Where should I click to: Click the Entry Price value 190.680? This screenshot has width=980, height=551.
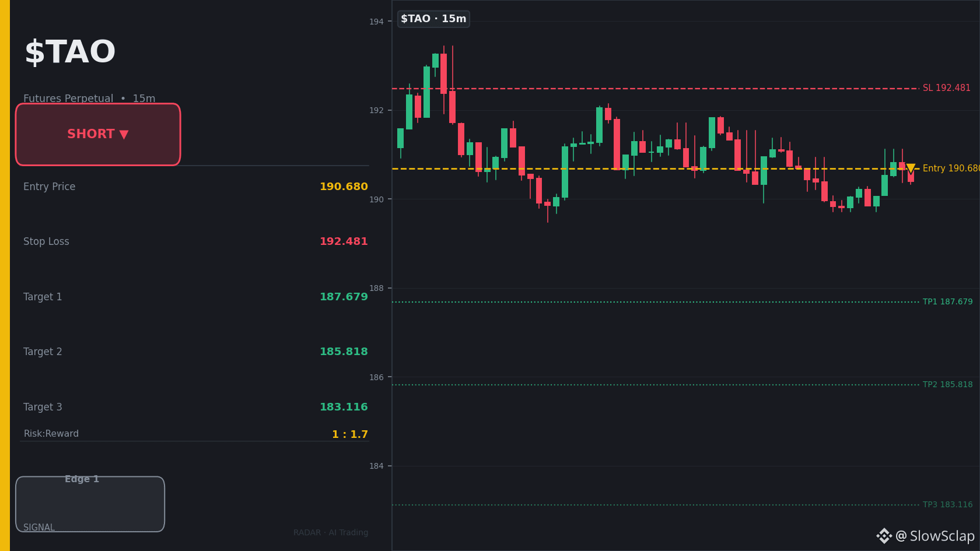[344, 187]
